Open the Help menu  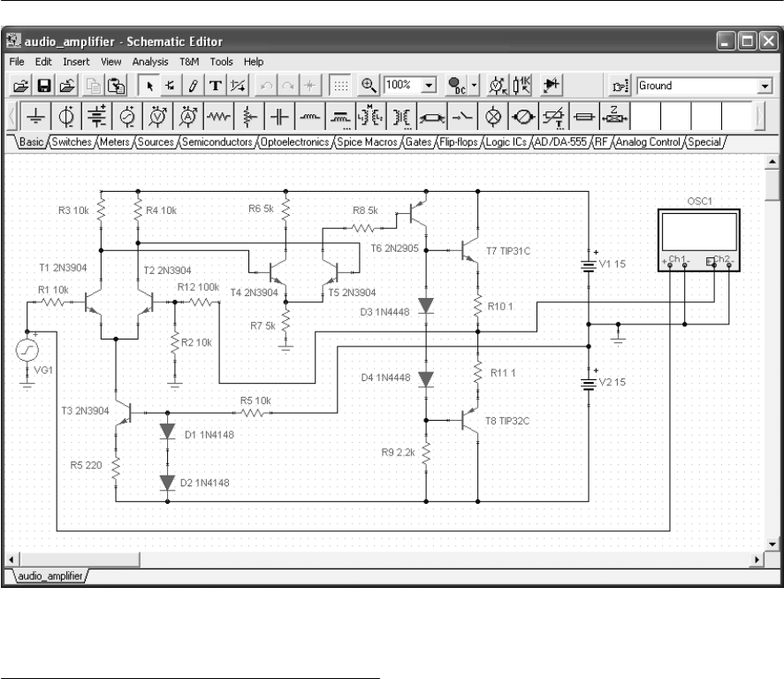click(254, 62)
